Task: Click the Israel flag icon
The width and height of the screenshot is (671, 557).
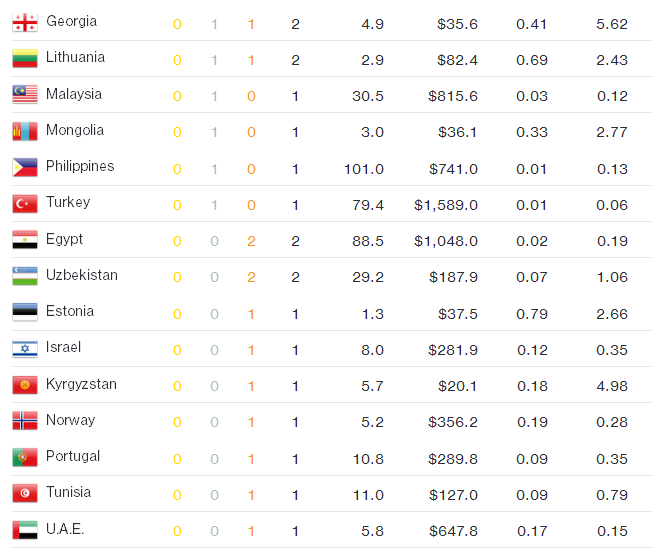Action: pyautogui.click(x=25, y=349)
